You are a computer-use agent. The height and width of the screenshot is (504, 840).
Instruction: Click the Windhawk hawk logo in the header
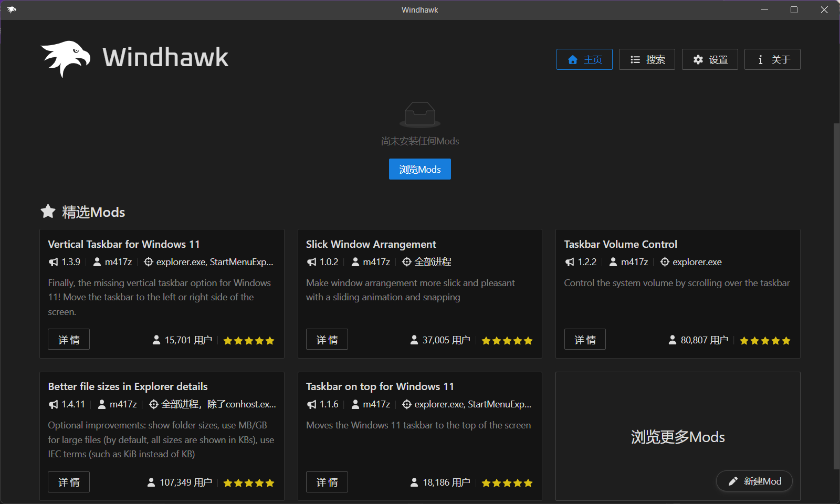click(66, 59)
